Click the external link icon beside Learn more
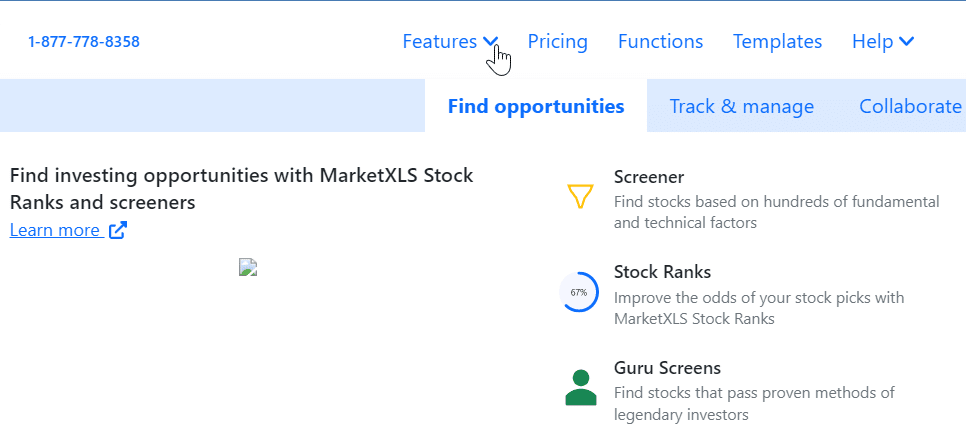 coord(118,231)
